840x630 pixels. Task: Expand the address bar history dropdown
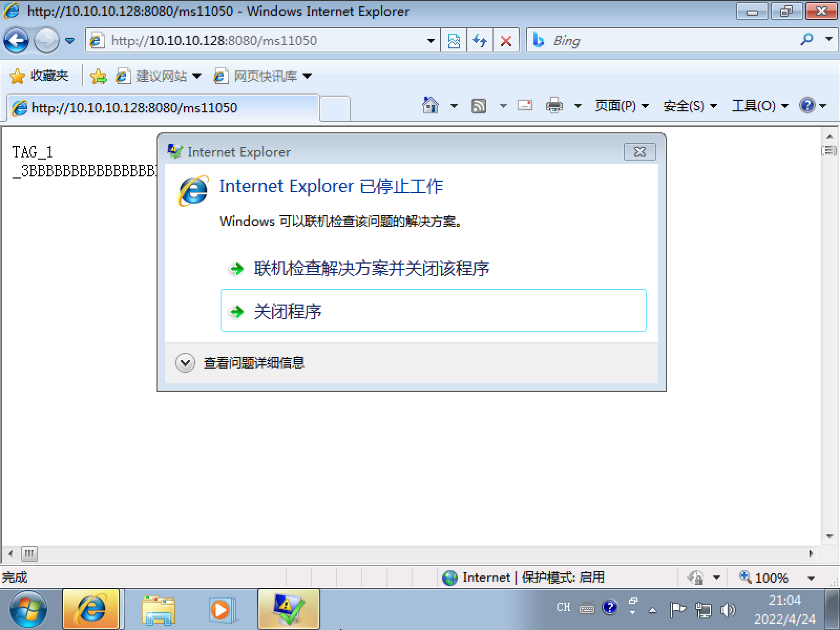(431, 41)
